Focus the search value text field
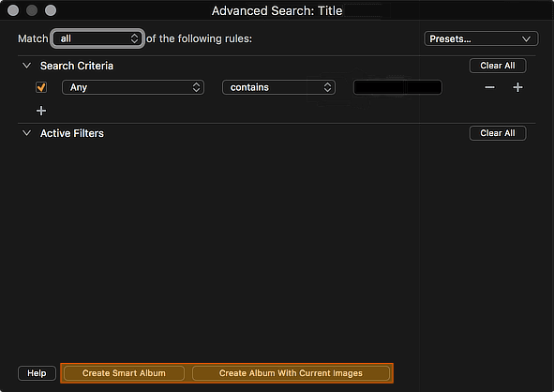The width and height of the screenshot is (554, 392). [x=397, y=87]
